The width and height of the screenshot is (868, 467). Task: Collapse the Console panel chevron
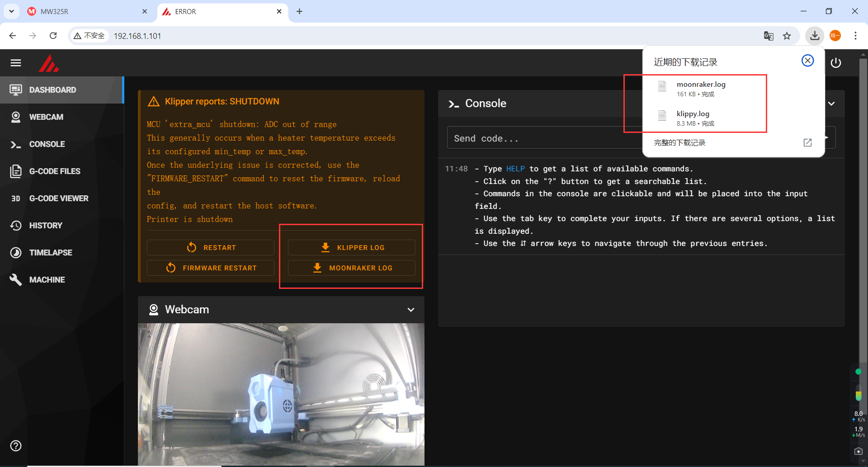(831, 104)
